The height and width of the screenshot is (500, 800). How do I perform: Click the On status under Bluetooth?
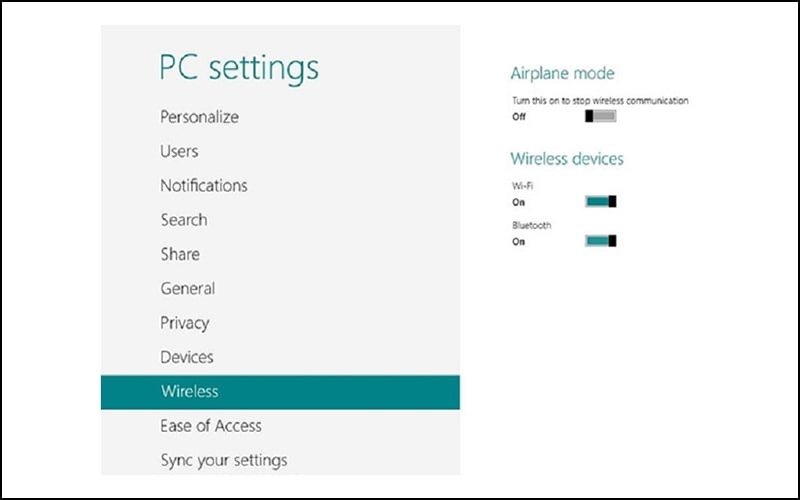(518, 242)
